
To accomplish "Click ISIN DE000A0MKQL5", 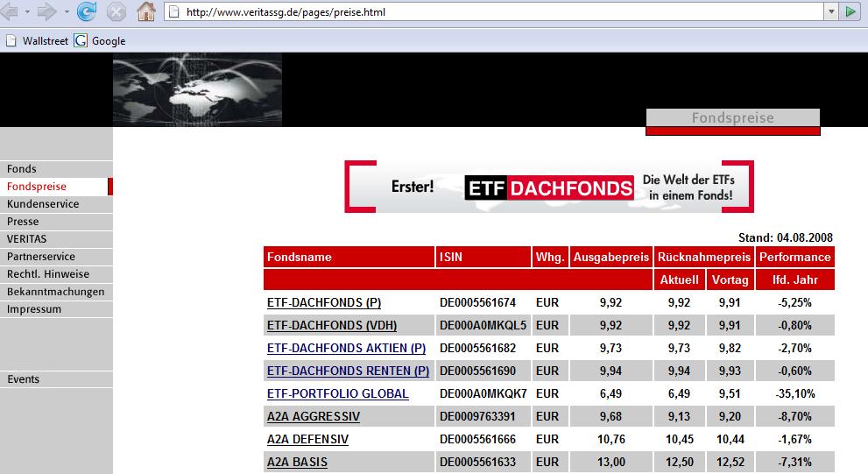I will [483, 326].
